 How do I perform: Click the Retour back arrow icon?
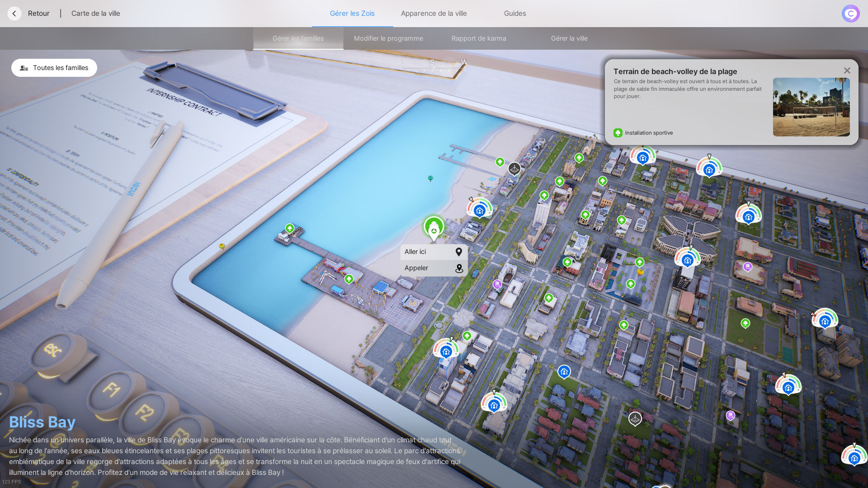coord(14,14)
